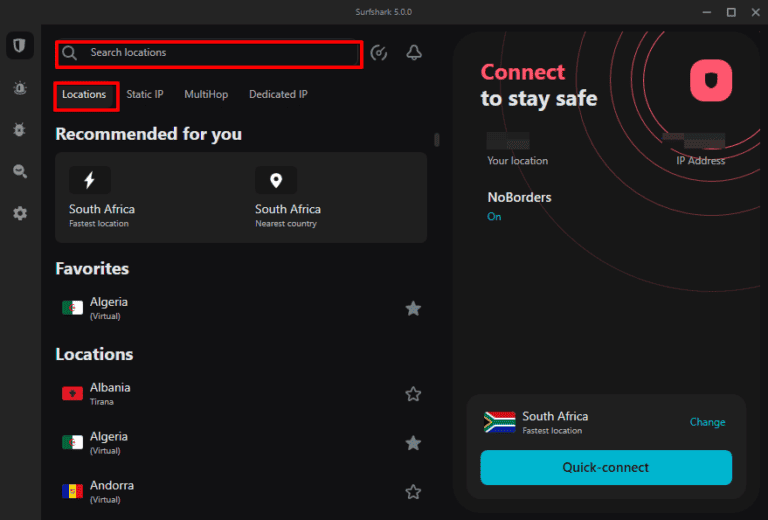Switch to the MultiHop tab
Viewport: 768px width, 520px height.
point(206,95)
